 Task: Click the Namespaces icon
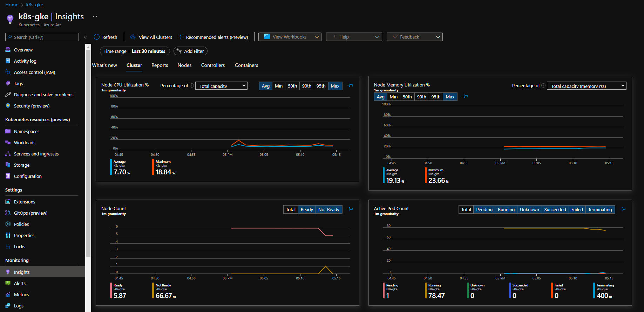pos(8,131)
